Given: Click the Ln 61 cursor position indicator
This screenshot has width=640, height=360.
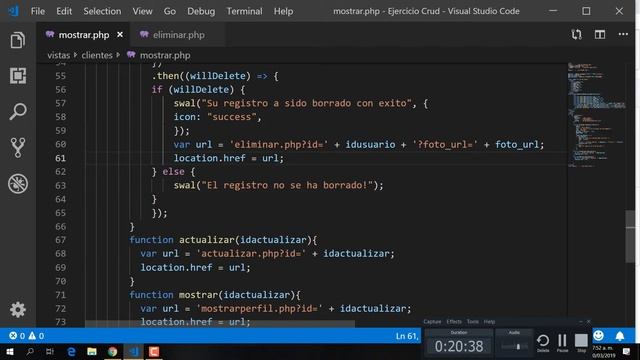Looking at the screenshot, I should (407, 336).
